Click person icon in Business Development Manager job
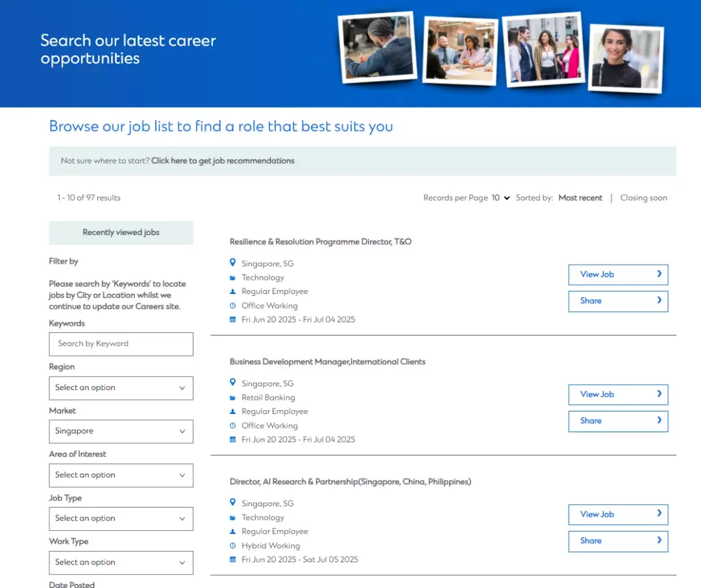701x588 pixels. coord(232,411)
